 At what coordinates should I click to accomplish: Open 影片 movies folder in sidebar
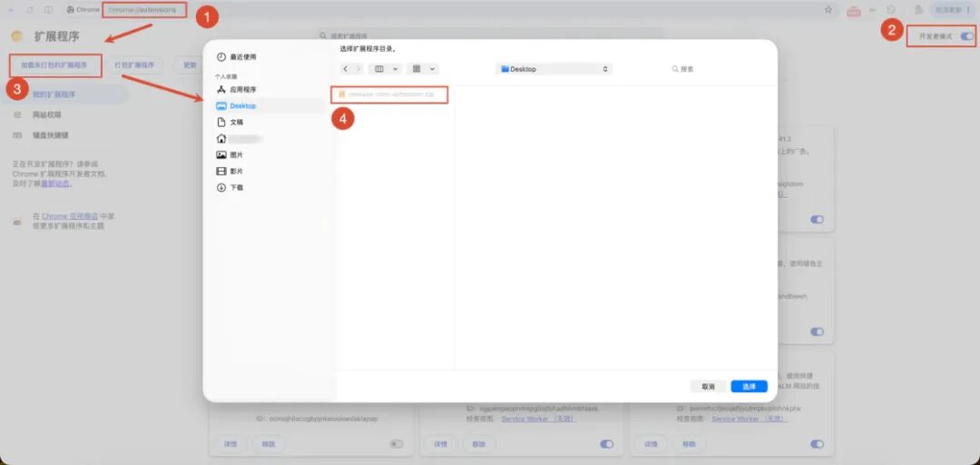pyautogui.click(x=230, y=171)
